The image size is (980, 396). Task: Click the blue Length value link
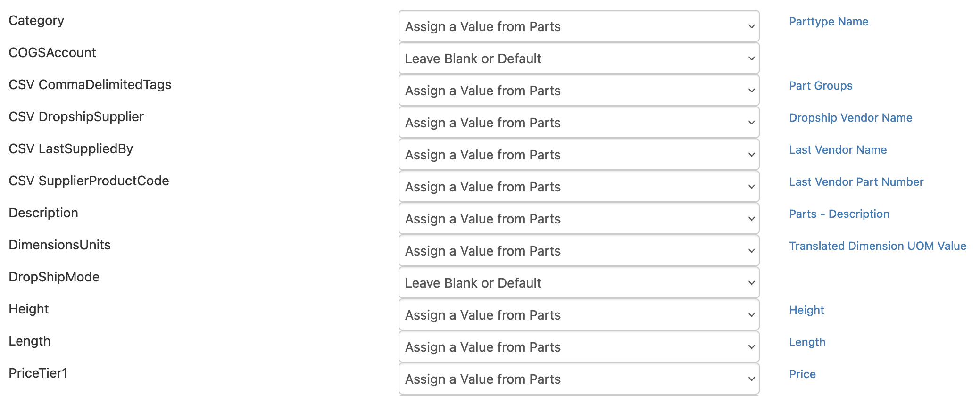point(807,342)
